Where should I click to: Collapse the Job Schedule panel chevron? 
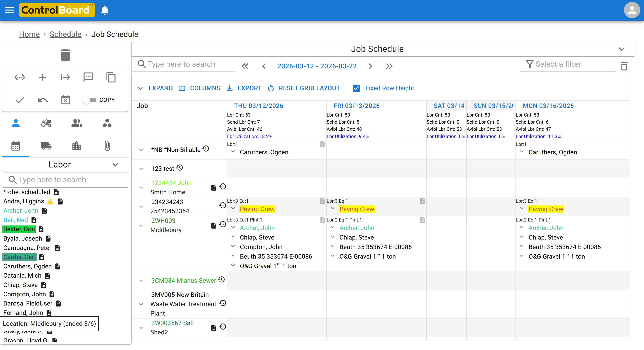click(621, 49)
